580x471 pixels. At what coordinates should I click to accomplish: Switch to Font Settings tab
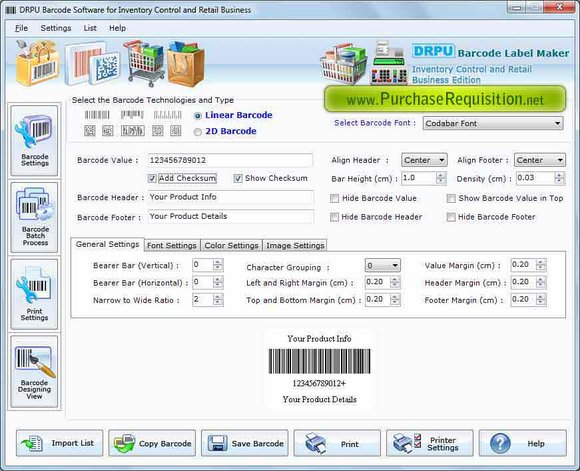[172, 245]
